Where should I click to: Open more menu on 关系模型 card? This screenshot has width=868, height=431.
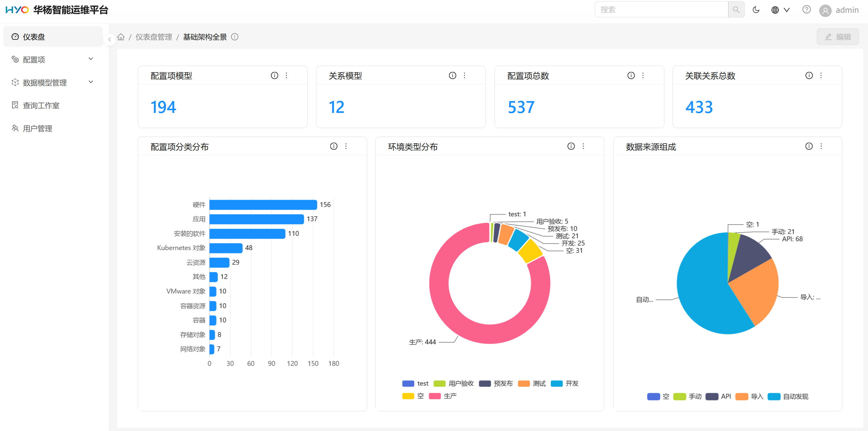pyautogui.click(x=464, y=76)
